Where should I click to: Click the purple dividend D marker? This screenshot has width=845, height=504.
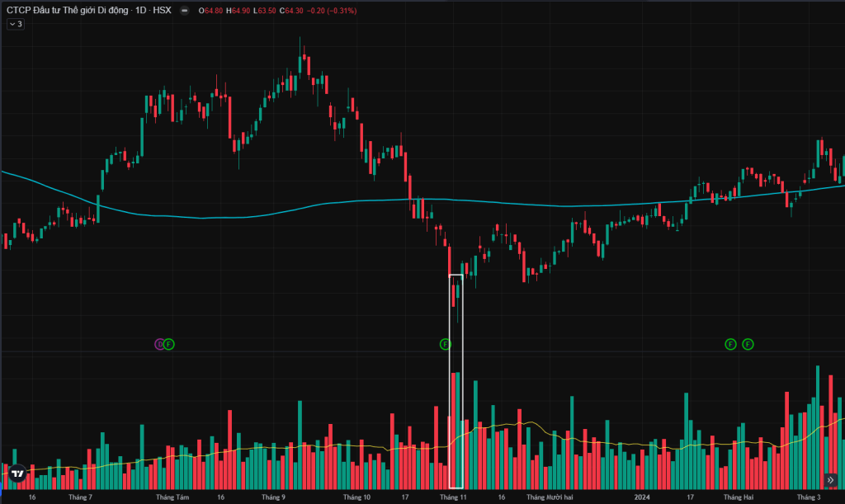[160, 343]
